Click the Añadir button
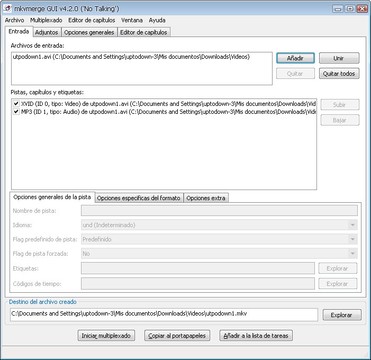Viewport: 371px width, 360px height. pos(295,58)
